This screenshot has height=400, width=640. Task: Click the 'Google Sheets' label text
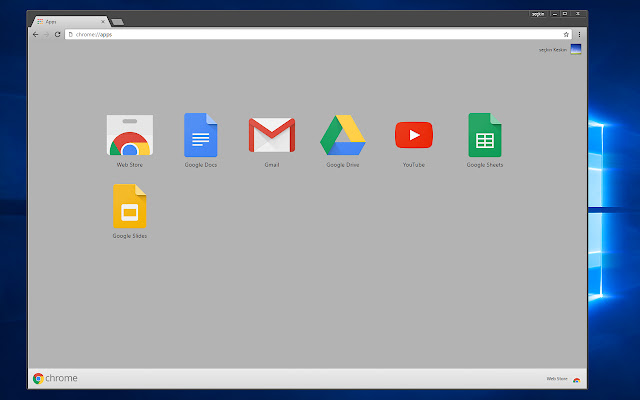pos(485,165)
